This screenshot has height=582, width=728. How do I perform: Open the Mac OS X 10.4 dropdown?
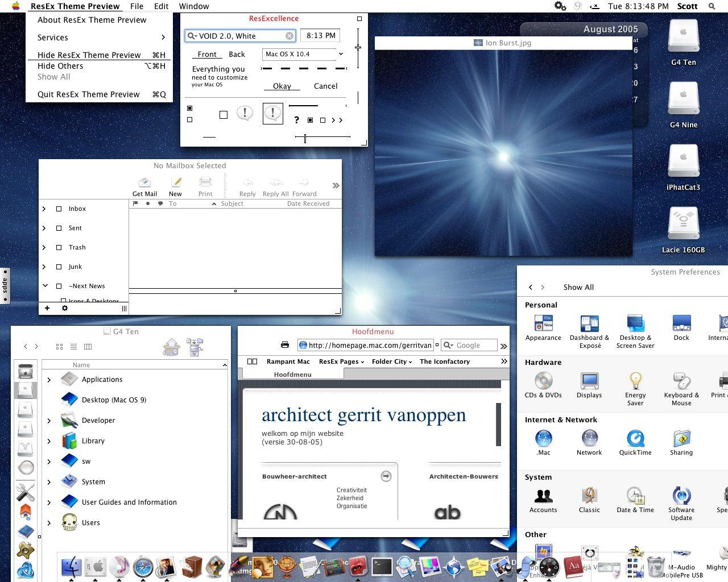304,54
